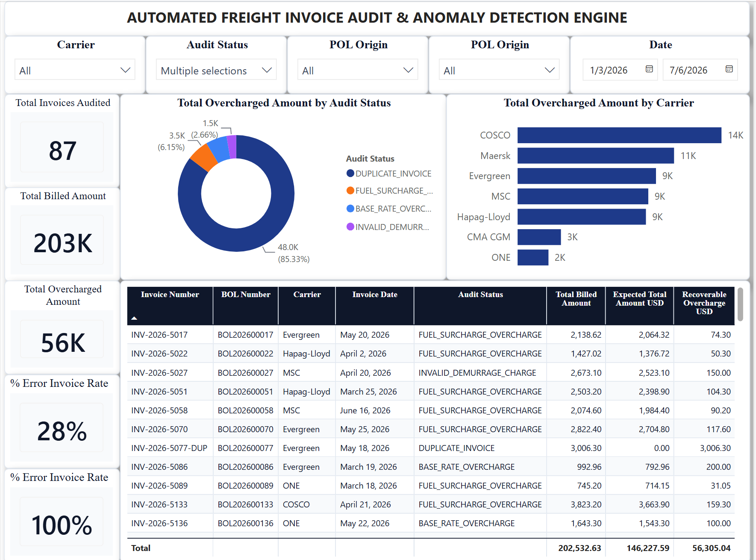The image size is (756, 560).
Task: Click total recoverable overcharge value 56,305.04
Action: [x=712, y=548]
